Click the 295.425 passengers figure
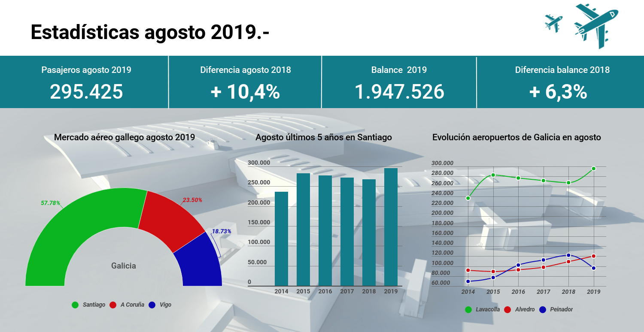The image size is (644, 332). tap(86, 91)
